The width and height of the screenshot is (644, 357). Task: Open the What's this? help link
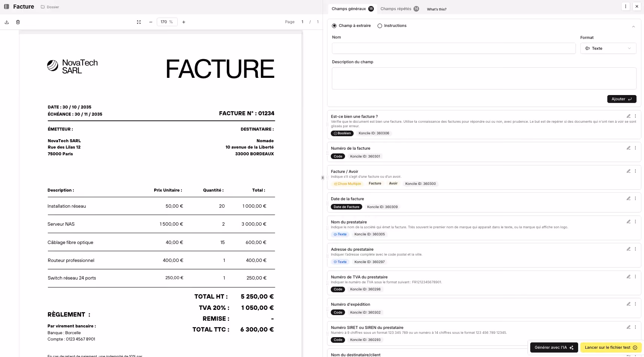(437, 9)
